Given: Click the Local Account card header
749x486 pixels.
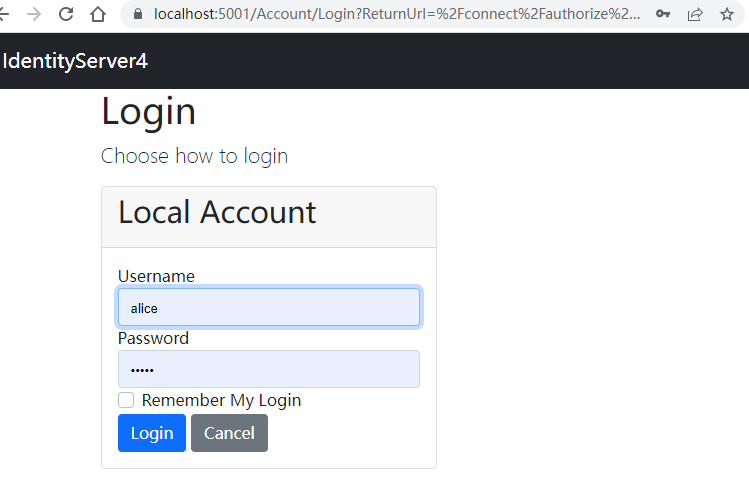Looking at the screenshot, I should point(269,217).
